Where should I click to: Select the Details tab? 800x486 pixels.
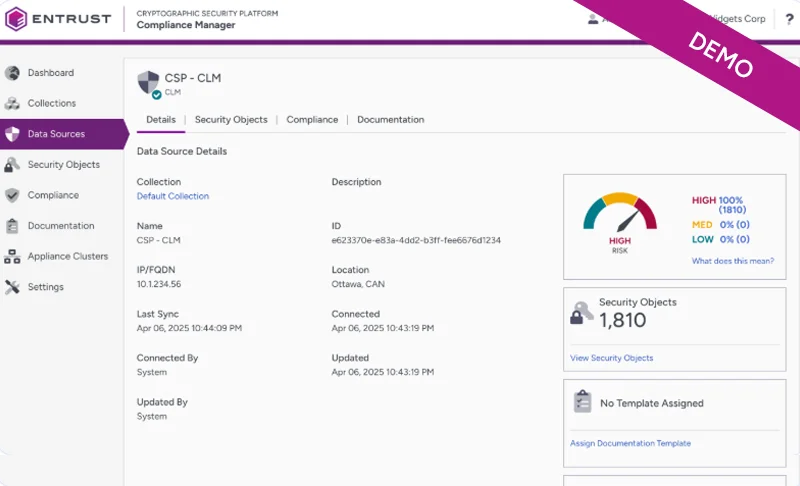tap(161, 120)
